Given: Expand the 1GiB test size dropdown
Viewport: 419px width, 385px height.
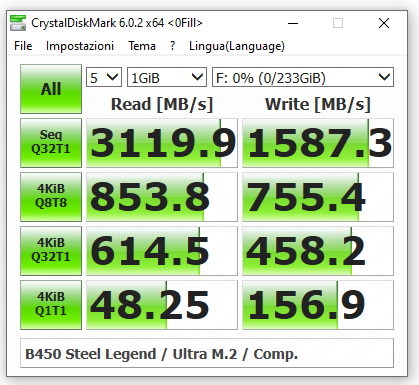Looking at the screenshot, I should click(x=167, y=78).
